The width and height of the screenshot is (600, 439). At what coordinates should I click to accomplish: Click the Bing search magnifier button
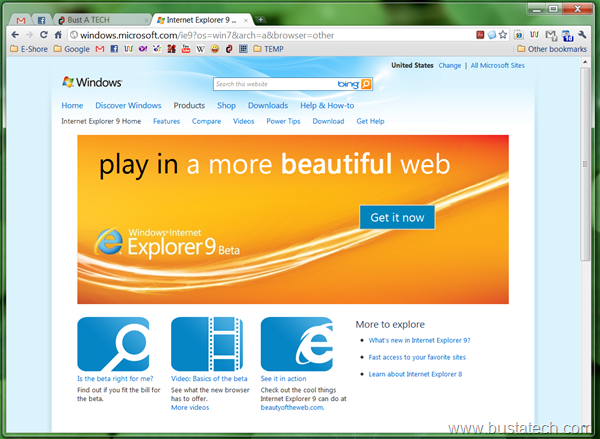pos(366,84)
